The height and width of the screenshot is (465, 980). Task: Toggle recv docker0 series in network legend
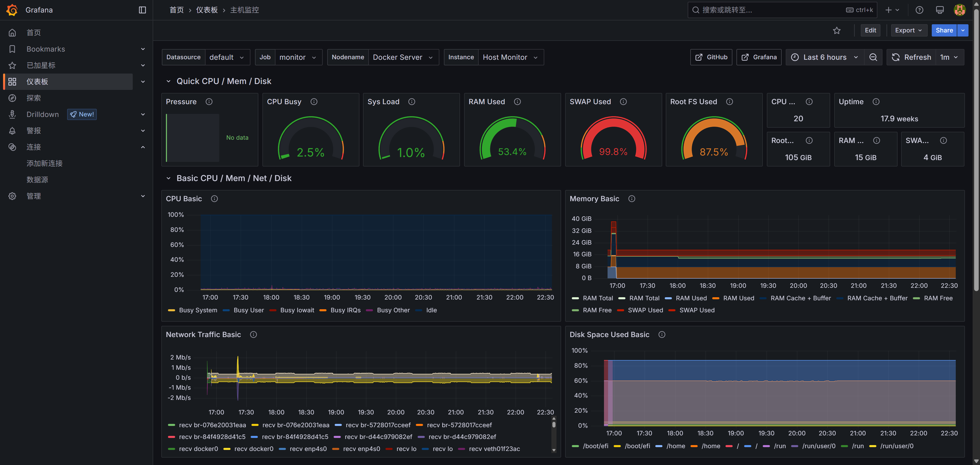[198, 449]
